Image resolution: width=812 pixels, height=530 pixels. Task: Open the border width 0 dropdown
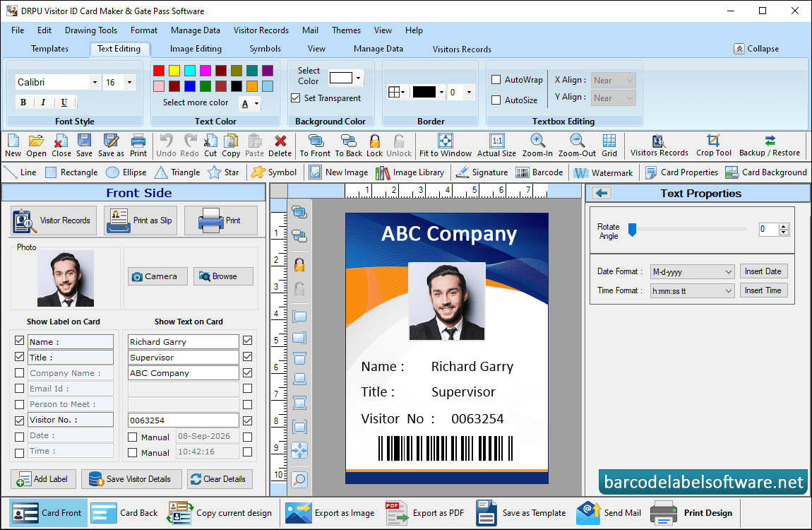tap(469, 92)
